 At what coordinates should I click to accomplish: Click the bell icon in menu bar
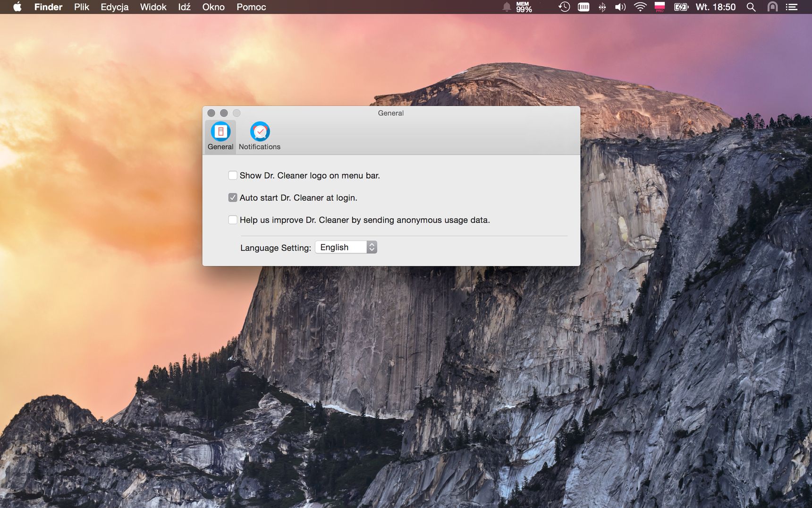click(507, 7)
